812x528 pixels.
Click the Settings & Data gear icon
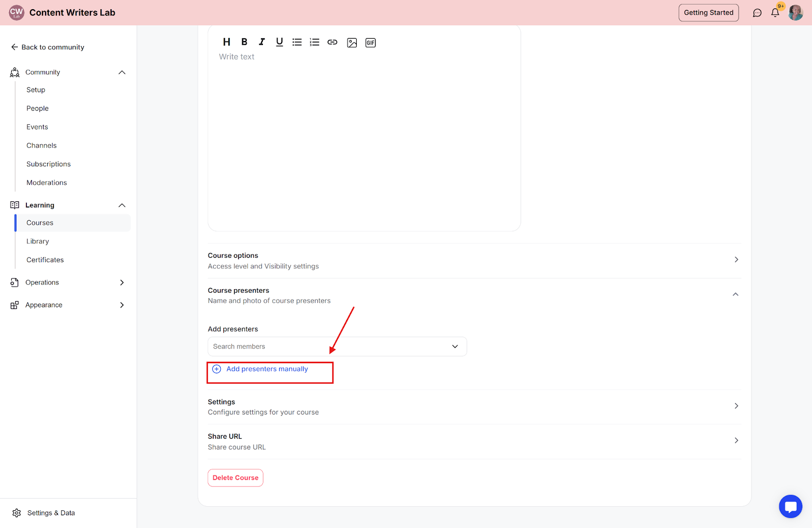click(17, 513)
